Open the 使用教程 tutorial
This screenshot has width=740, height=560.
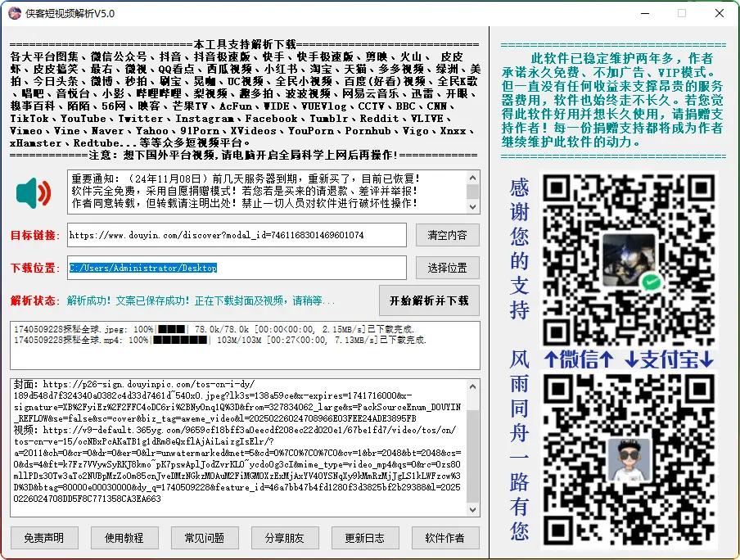coord(124,538)
